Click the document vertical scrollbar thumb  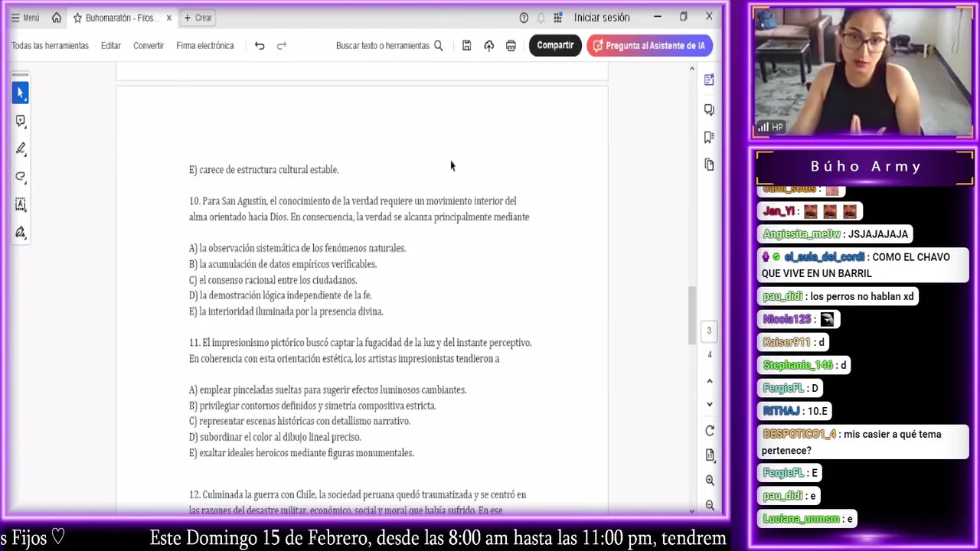tap(692, 315)
